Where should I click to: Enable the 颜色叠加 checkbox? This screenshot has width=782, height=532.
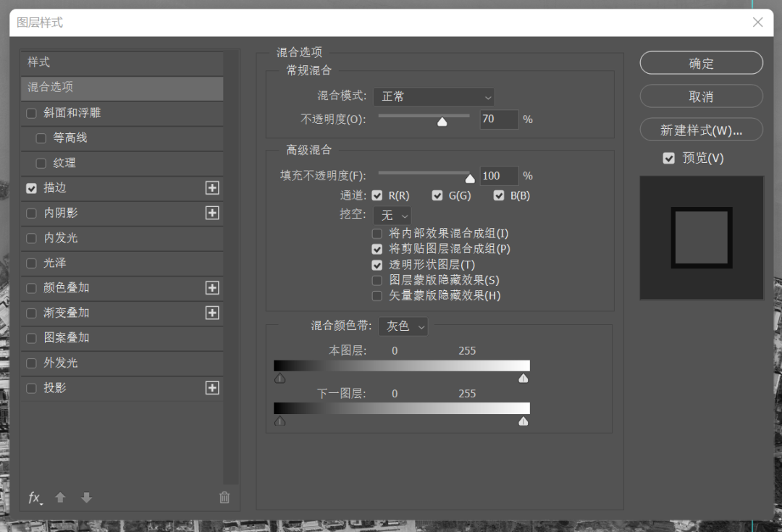(31, 288)
